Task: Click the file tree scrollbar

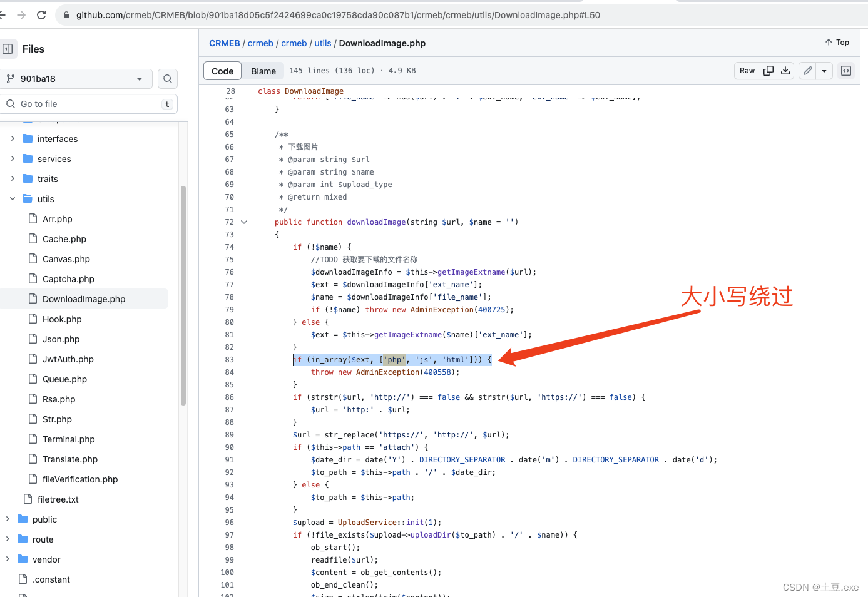Action: 183,295
